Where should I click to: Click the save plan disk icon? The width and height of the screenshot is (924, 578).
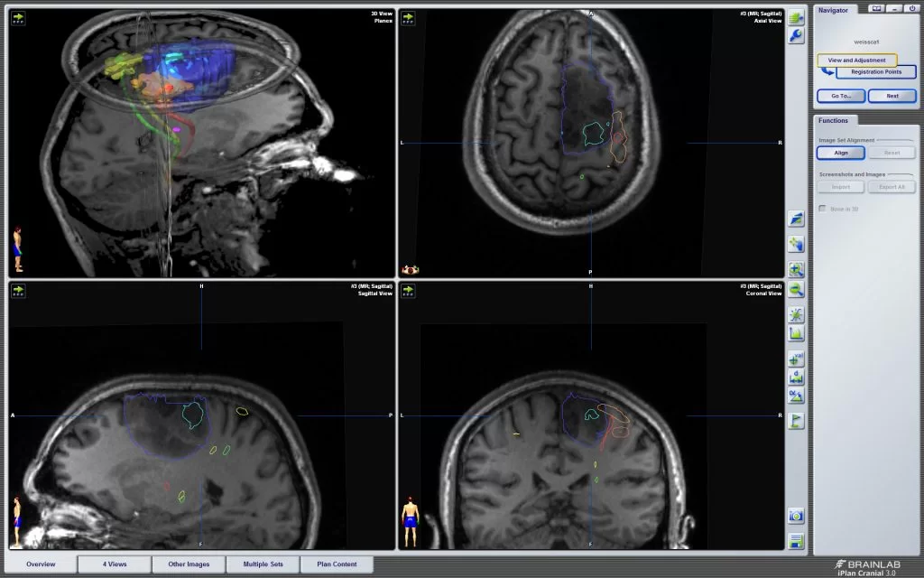point(796,541)
